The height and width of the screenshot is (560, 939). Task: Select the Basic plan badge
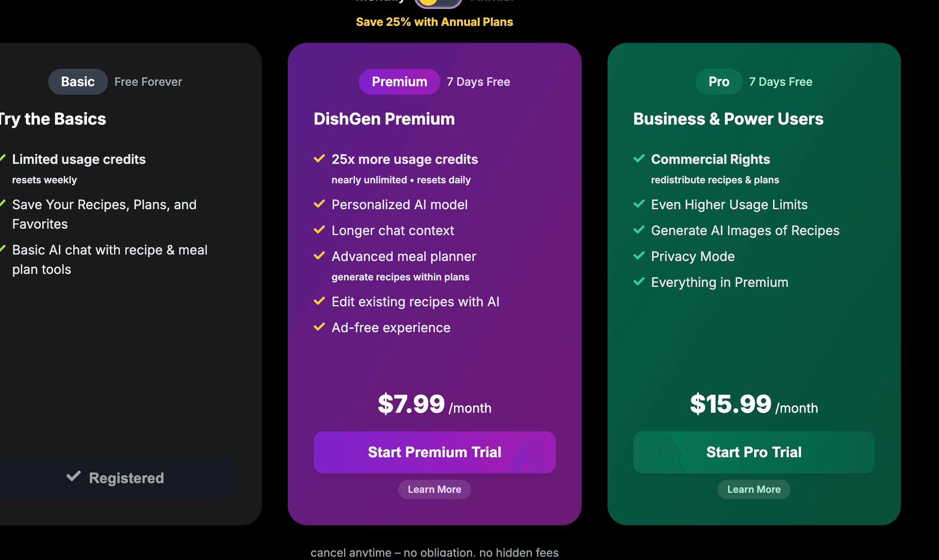78,82
